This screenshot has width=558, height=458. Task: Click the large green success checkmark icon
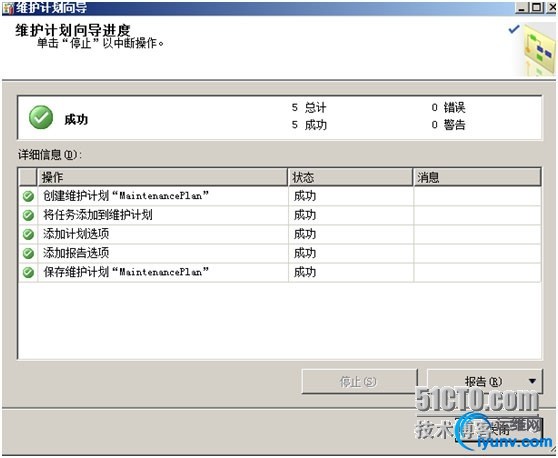[41, 117]
